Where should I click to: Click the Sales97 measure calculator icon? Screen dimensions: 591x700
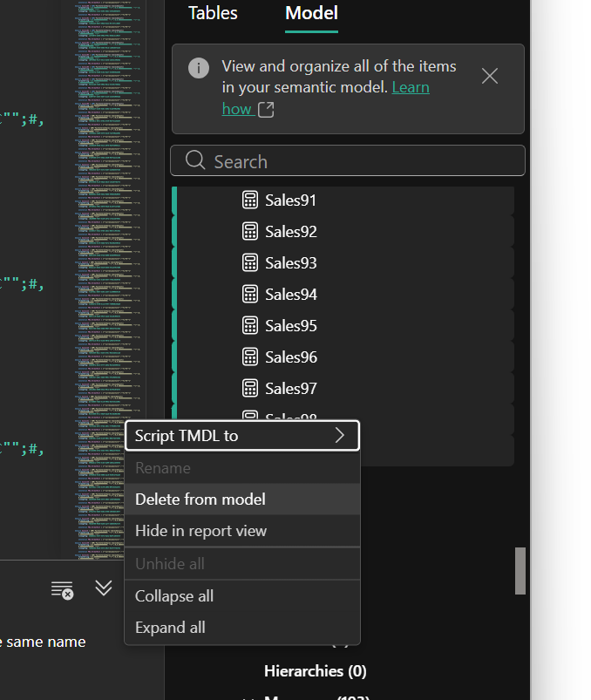[x=250, y=389]
